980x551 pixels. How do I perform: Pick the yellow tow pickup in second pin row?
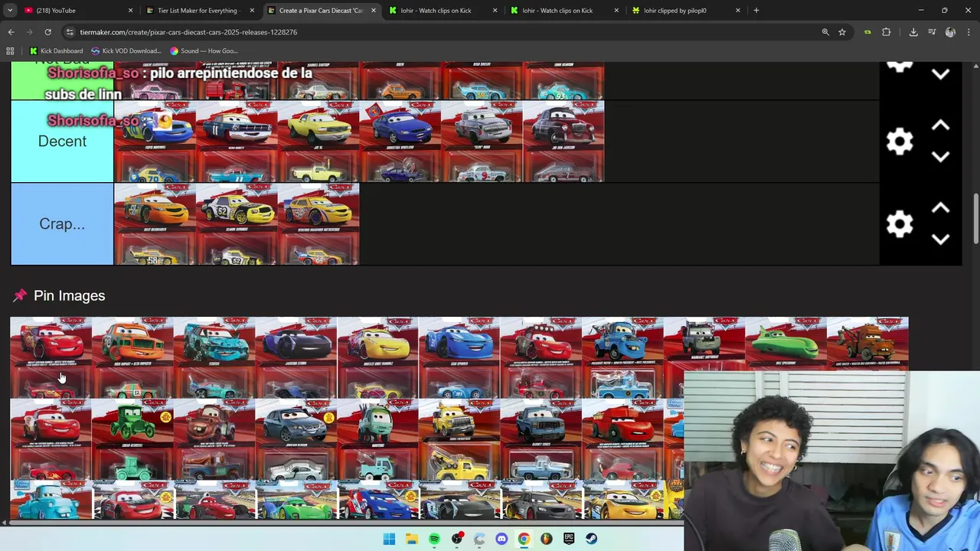pyautogui.click(x=459, y=439)
